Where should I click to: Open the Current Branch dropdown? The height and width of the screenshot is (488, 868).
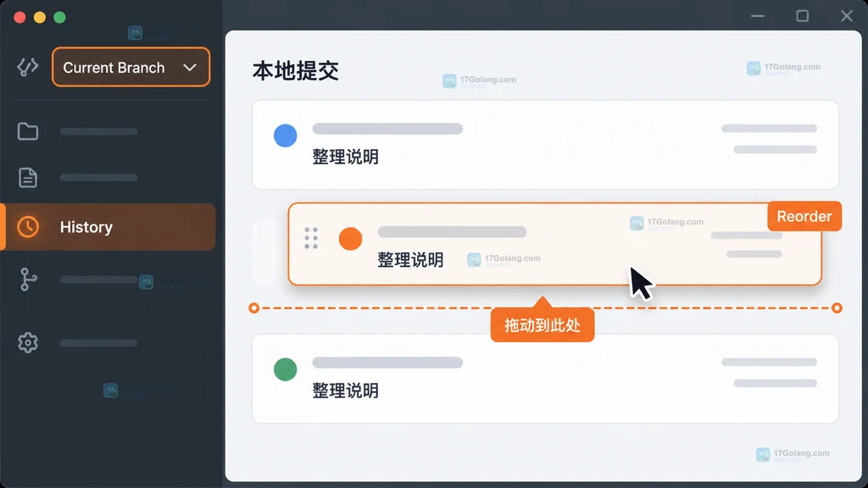(x=131, y=67)
